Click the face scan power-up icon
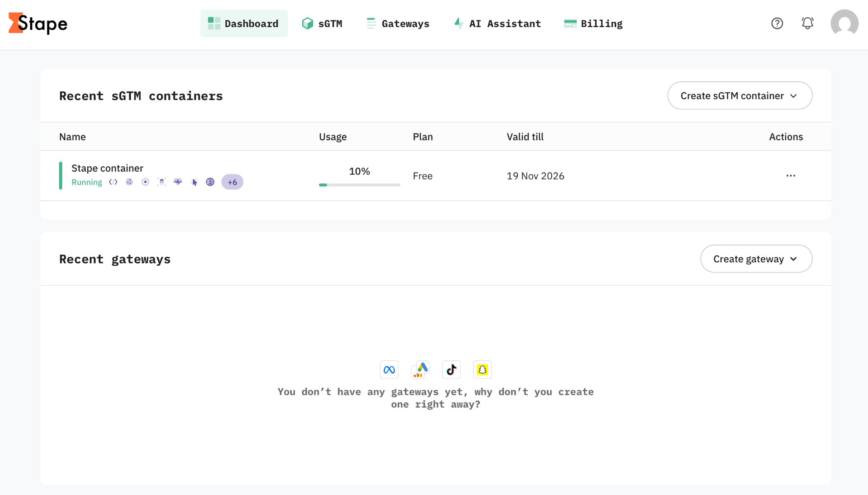Image resolution: width=868 pixels, height=495 pixels. coord(161,182)
